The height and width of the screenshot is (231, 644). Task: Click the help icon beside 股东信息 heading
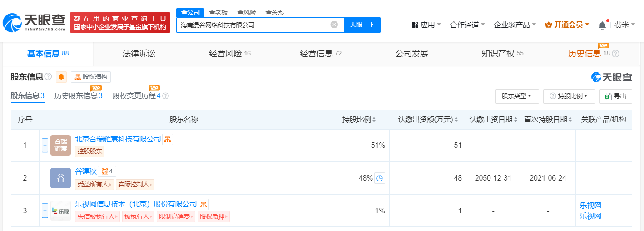48,77
